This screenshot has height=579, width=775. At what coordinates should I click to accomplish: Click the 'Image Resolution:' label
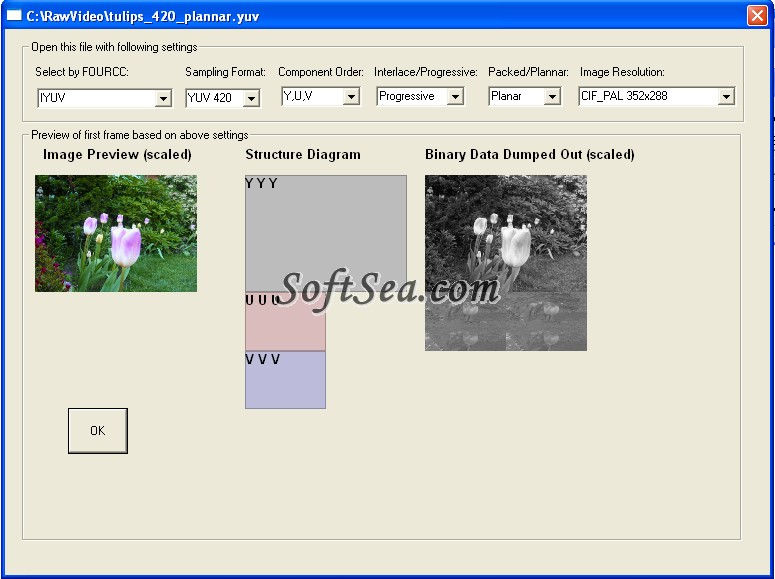pos(622,72)
